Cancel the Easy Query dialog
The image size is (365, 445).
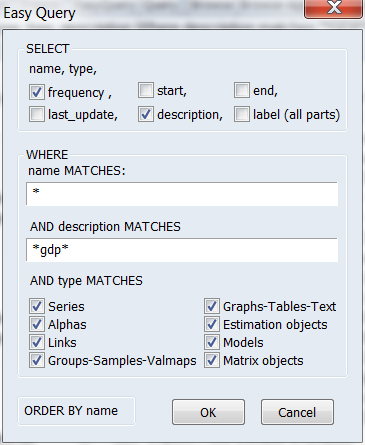click(297, 412)
